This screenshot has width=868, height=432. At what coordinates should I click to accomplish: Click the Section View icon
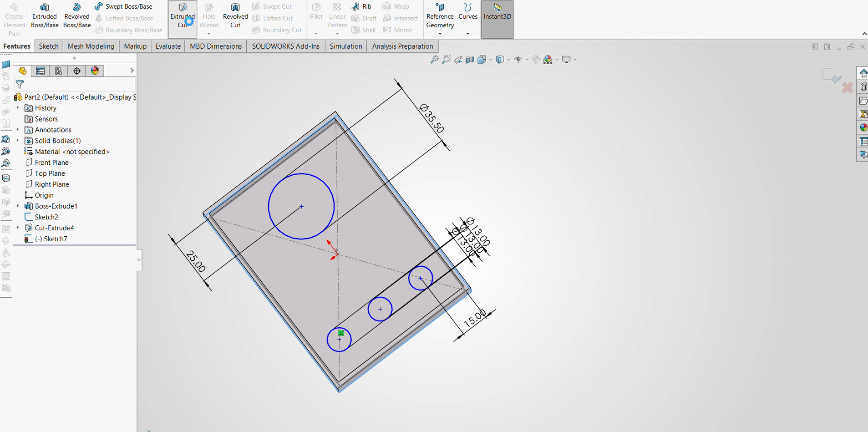(x=470, y=60)
